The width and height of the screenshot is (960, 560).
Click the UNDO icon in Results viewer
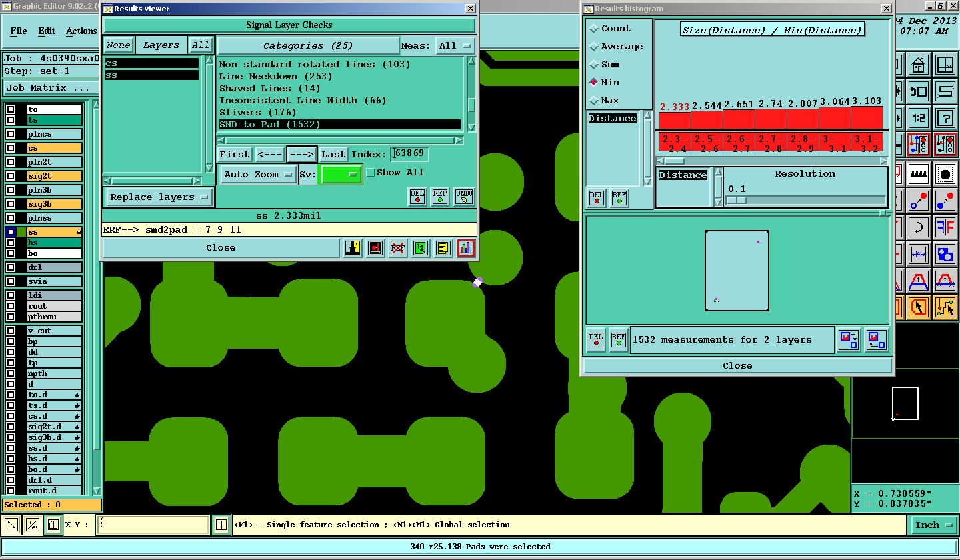pos(464,197)
